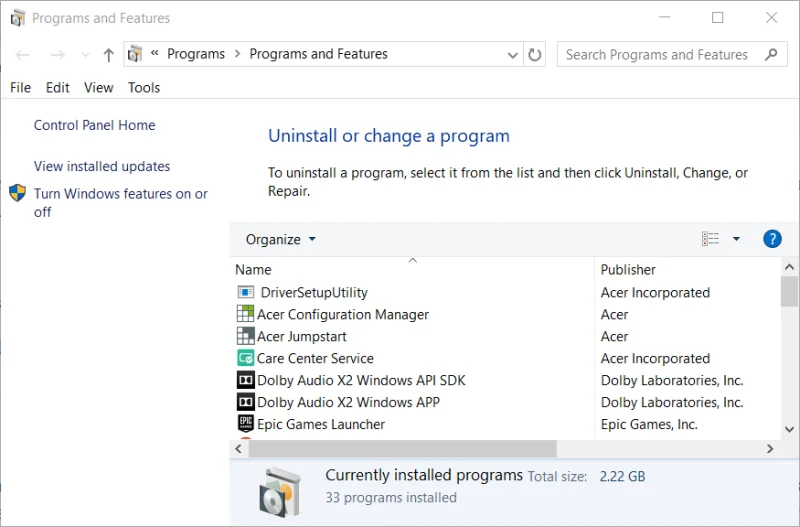Sort by the Publisher column header
This screenshot has height=527, width=800.
click(x=688, y=269)
